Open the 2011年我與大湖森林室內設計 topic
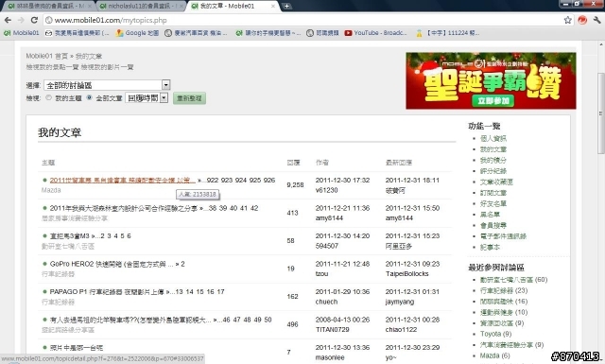This screenshot has width=605, height=364. point(124,208)
